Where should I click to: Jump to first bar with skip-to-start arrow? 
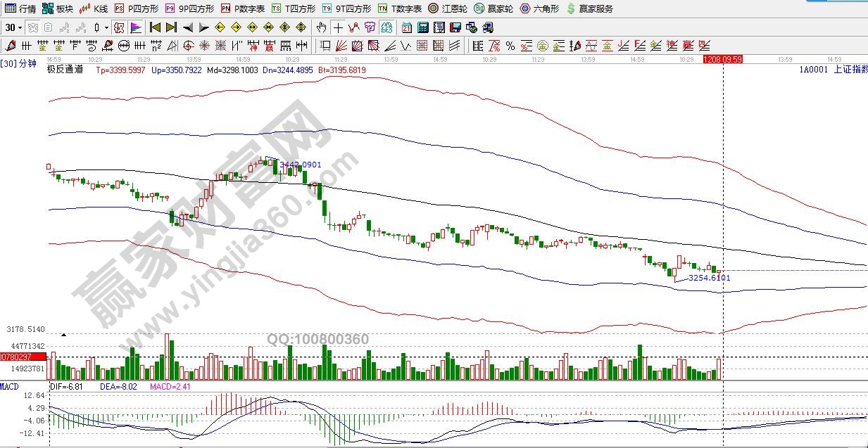pyautogui.click(x=155, y=27)
